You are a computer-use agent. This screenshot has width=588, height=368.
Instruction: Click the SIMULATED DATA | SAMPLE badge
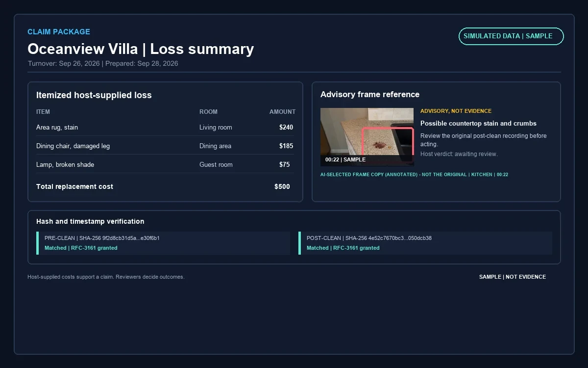pos(511,36)
